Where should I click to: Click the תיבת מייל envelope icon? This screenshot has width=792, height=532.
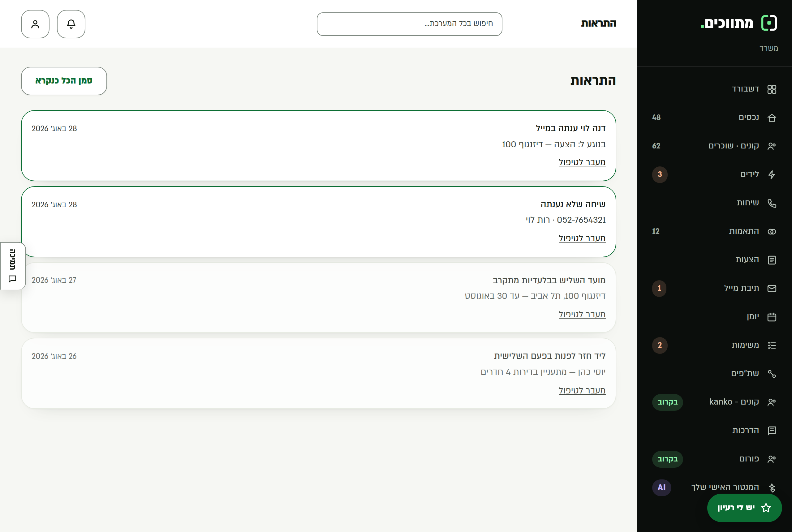click(x=772, y=288)
